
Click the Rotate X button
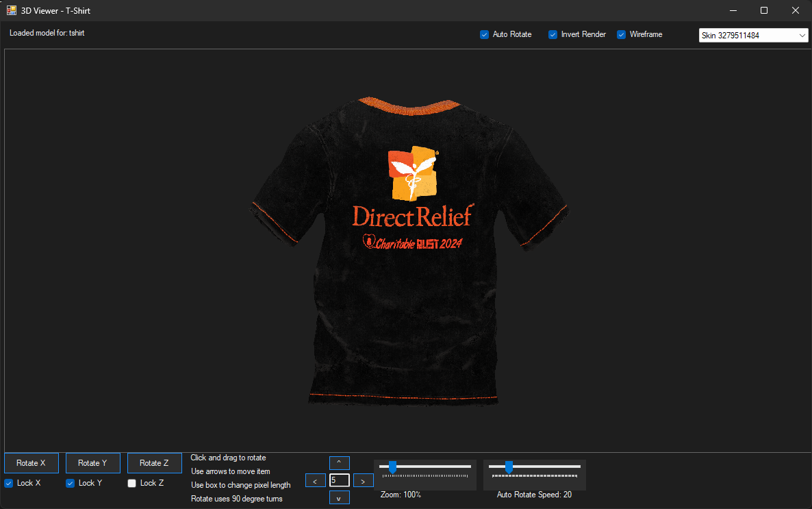[x=31, y=463]
